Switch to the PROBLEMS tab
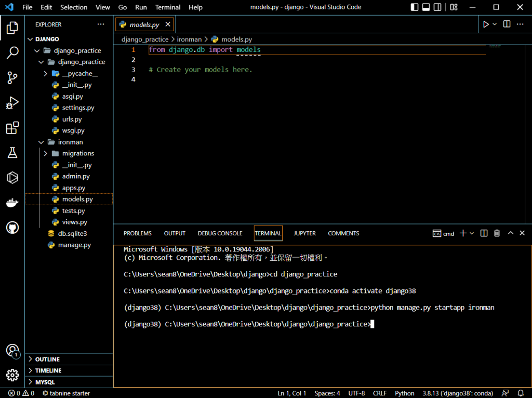The width and height of the screenshot is (532, 398). (x=137, y=233)
